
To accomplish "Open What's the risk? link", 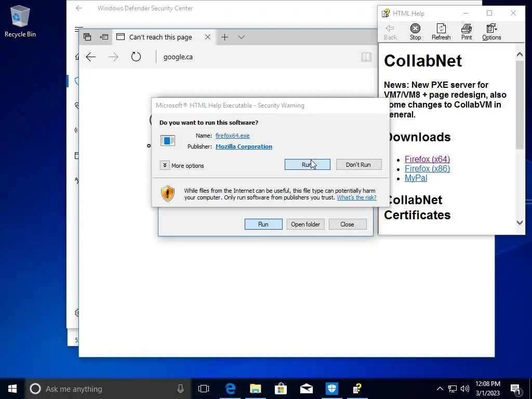I will tap(356, 197).
